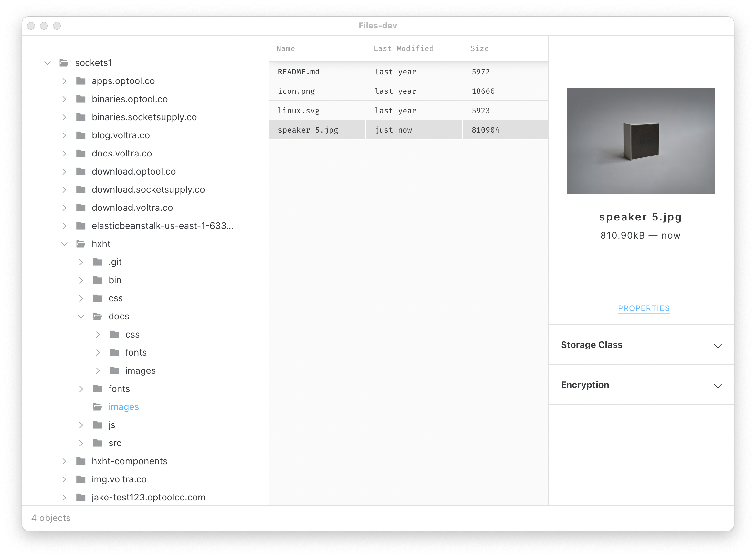Image resolution: width=756 pixels, height=558 pixels.
Task: Click the download.voltra.co folder icon
Action: click(x=81, y=208)
